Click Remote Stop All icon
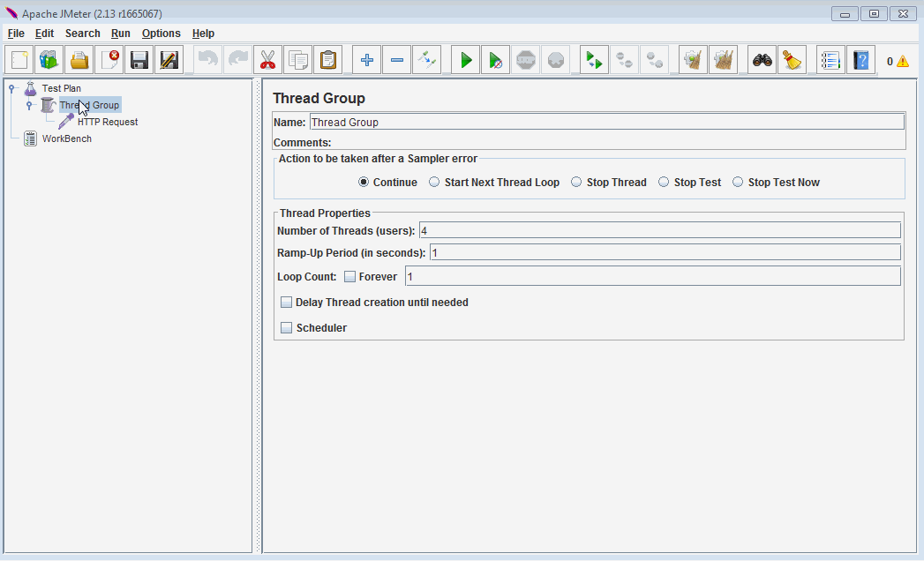 point(625,60)
